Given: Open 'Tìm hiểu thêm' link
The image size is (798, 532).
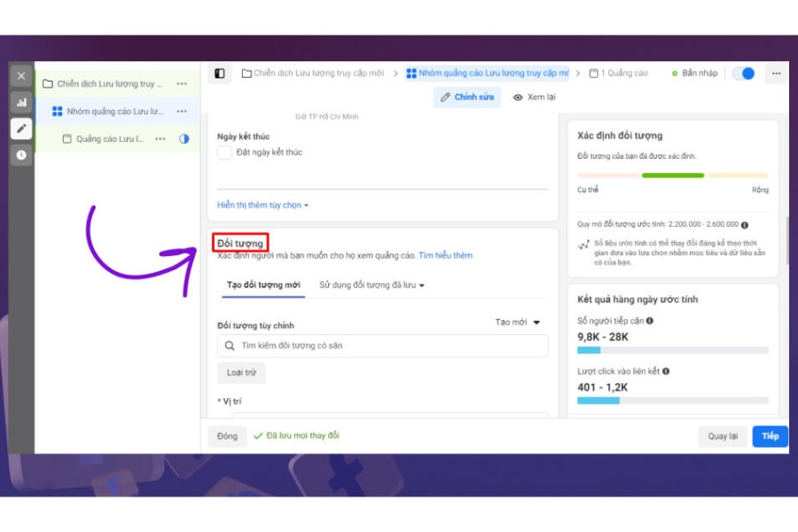Looking at the screenshot, I should pos(445,255).
